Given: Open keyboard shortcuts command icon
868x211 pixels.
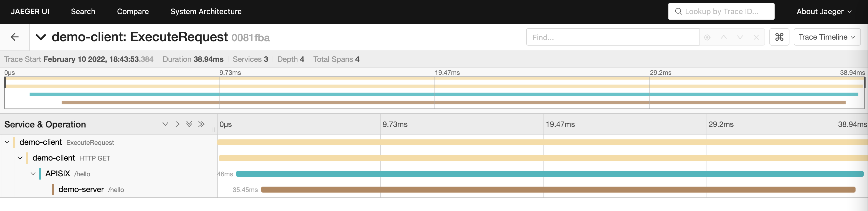Looking at the screenshot, I should [779, 37].
